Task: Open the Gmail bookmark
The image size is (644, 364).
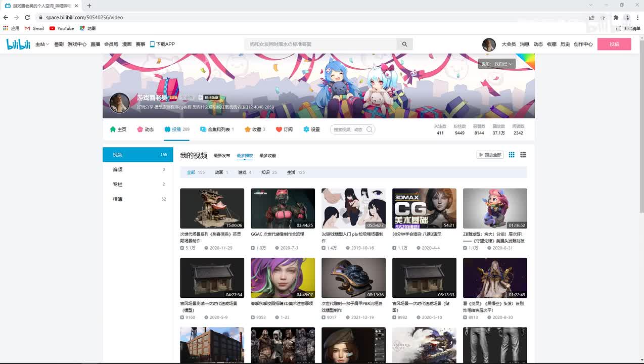Action: pos(34,28)
